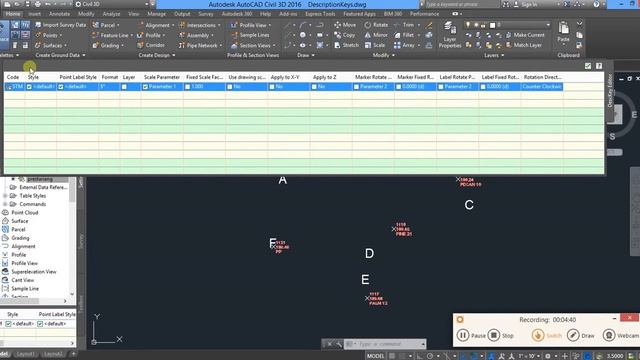Image resolution: width=640 pixels, height=360 pixels.
Task: Open the Performance ribbon tab
Action: pos(424,14)
